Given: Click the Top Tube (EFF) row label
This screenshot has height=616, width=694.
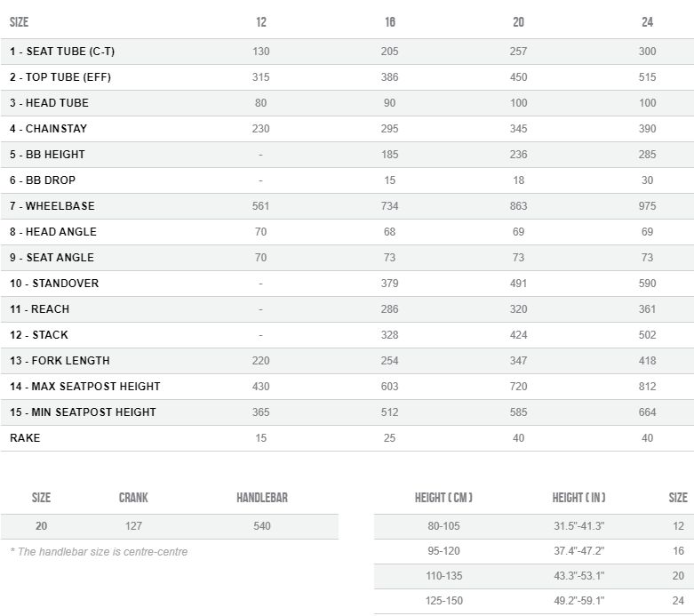Looking at the screenshot, I should coord(60,77).
